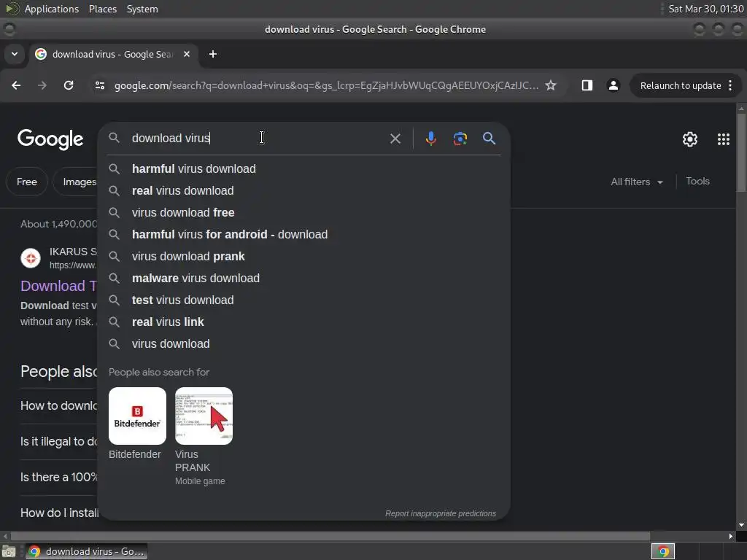Expand the Is it illegal question
This screenshot has height=560, width=747.
[x=58, y=441]
